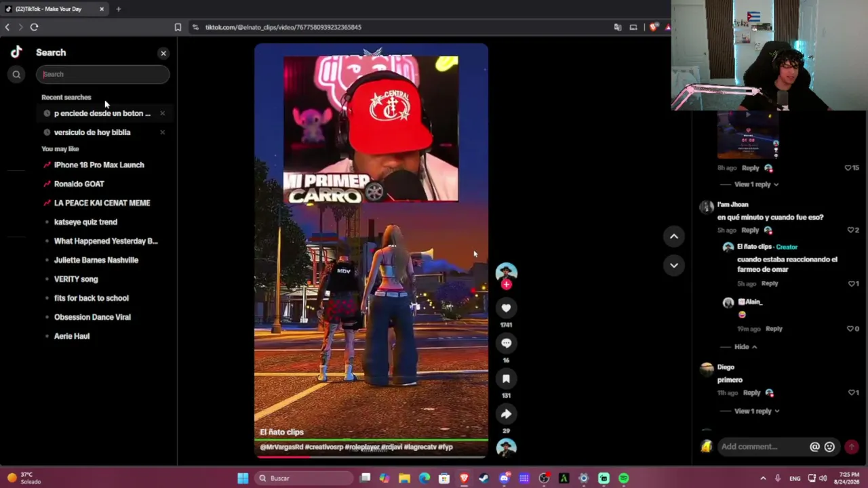868x488 pixels.
Task: Reply to I'am Jhoan's comment
Action: (x=750, y=230)
